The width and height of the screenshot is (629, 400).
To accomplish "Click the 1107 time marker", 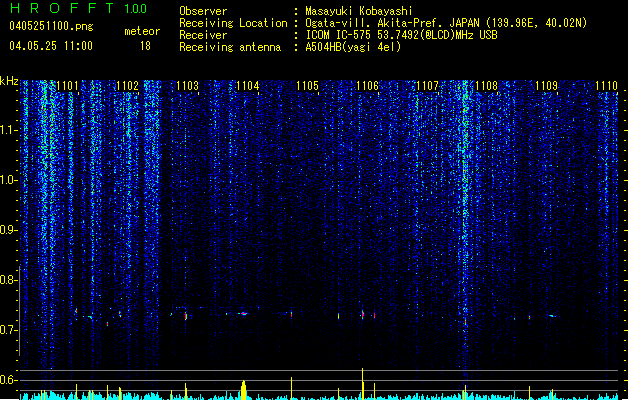I will 427,86.
